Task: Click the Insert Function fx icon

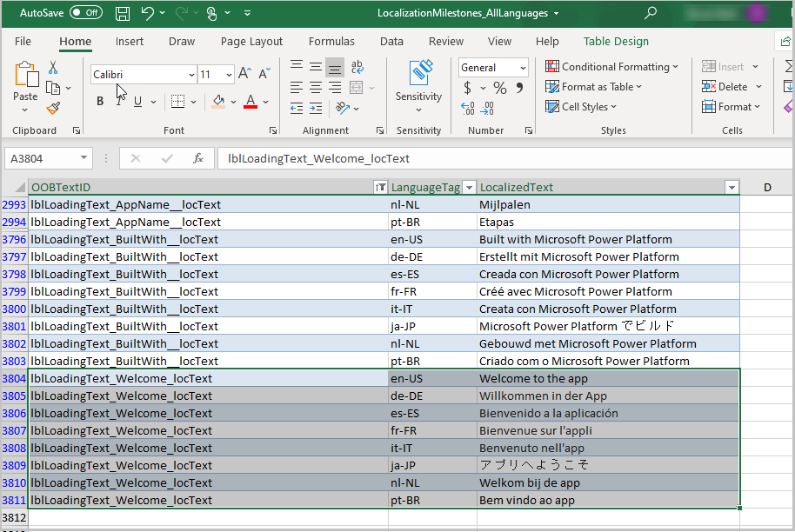Action: 198,158
